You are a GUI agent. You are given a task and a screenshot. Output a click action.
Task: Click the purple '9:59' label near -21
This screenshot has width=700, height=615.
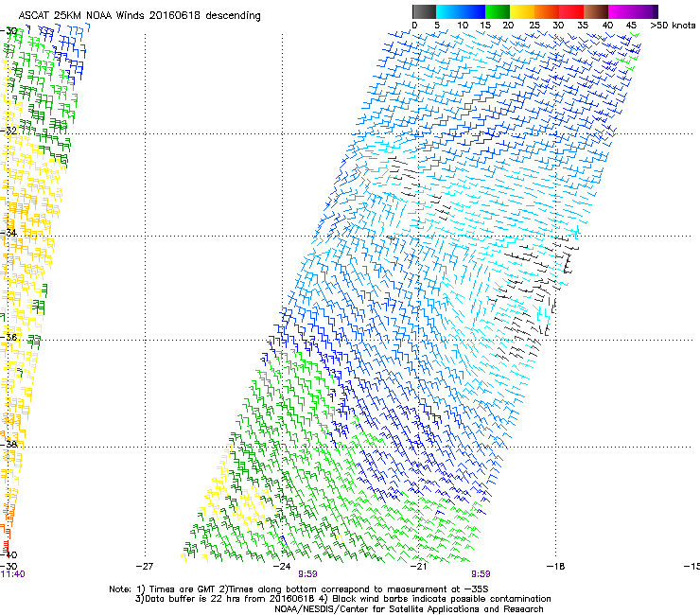pos(481,574)
